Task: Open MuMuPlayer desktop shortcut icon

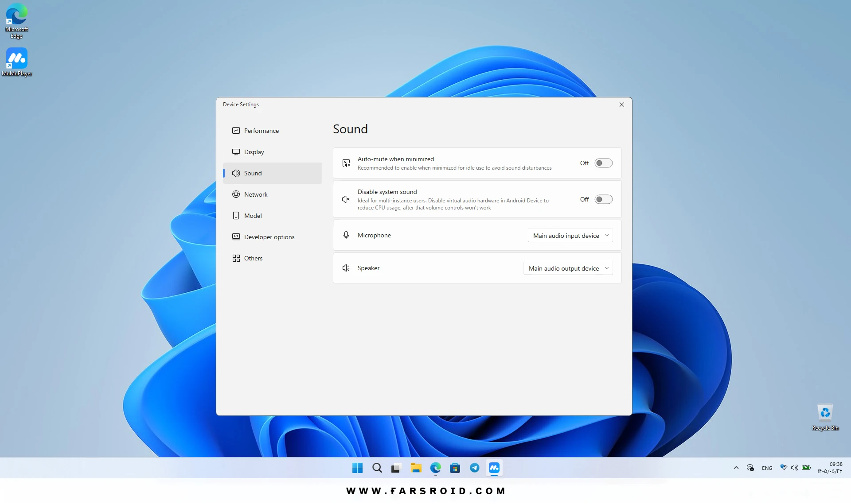Action: click(x=17, y=62)
